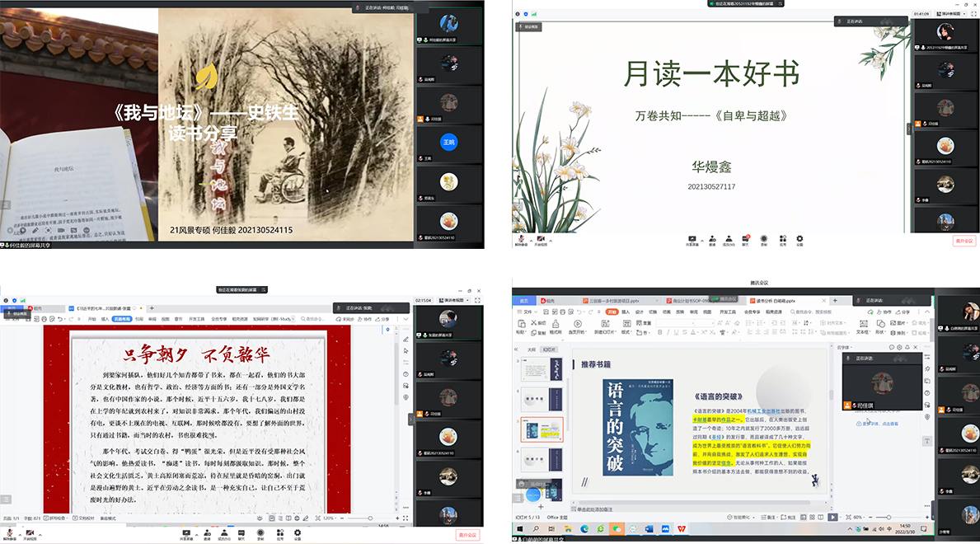
Task: Click the 离开会议 button in top-right meeting
Action: pos(964,241)
